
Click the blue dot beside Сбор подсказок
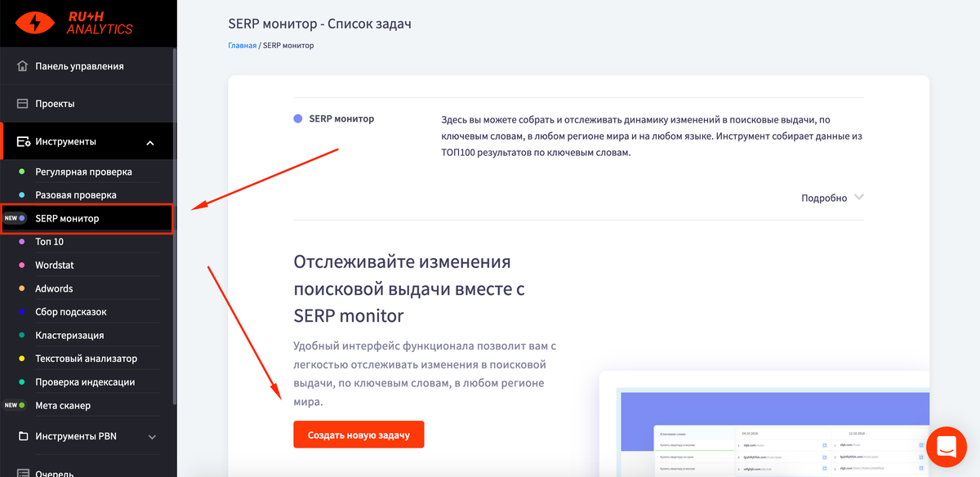click(x=22, y=312)
